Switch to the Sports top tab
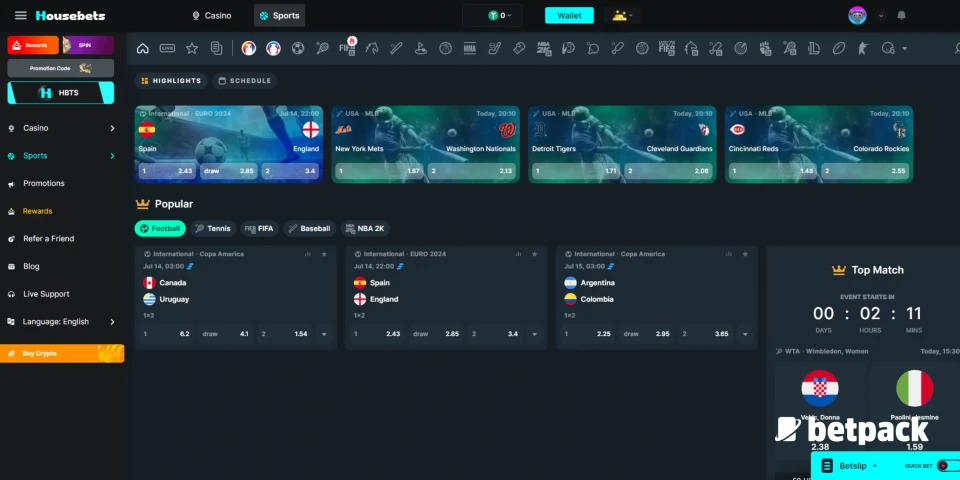The image size is (960, 480). pyautogui.click(x=279, y=15)
